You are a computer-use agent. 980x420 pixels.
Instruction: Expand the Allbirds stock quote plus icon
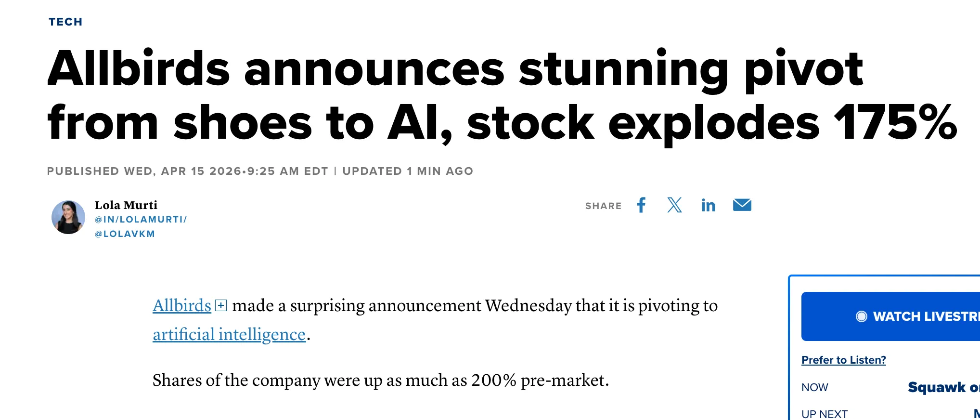(221, 305)
